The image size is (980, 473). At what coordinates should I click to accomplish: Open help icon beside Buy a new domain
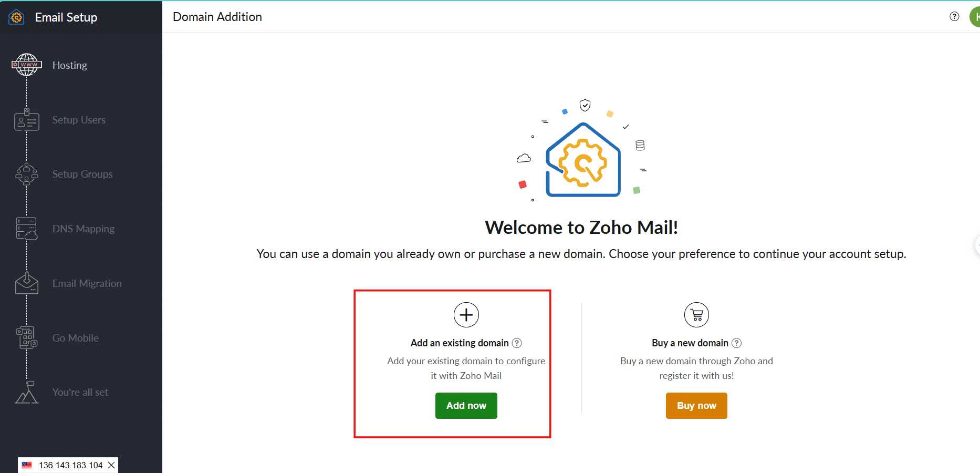click(x=737, y=343)
